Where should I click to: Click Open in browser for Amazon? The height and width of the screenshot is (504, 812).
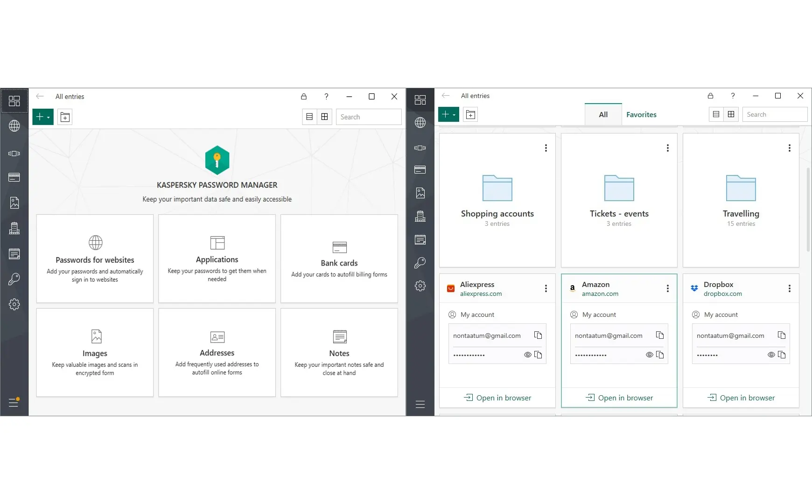tap(619, 398)
